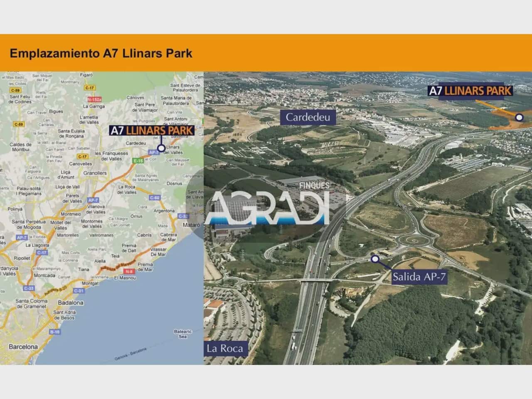Click the A7 Llinars Park label on aerial photo
Screen dimensions: 532x399
pos(470,90)
